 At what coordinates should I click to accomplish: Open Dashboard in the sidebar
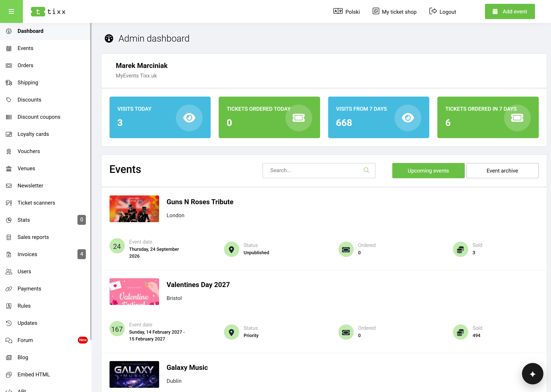45,31
